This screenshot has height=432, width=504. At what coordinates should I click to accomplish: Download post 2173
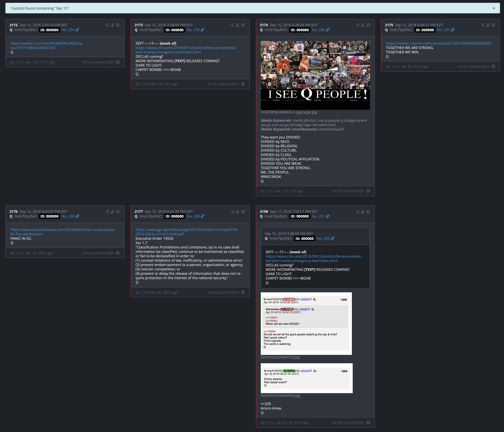tap(238, 25)
